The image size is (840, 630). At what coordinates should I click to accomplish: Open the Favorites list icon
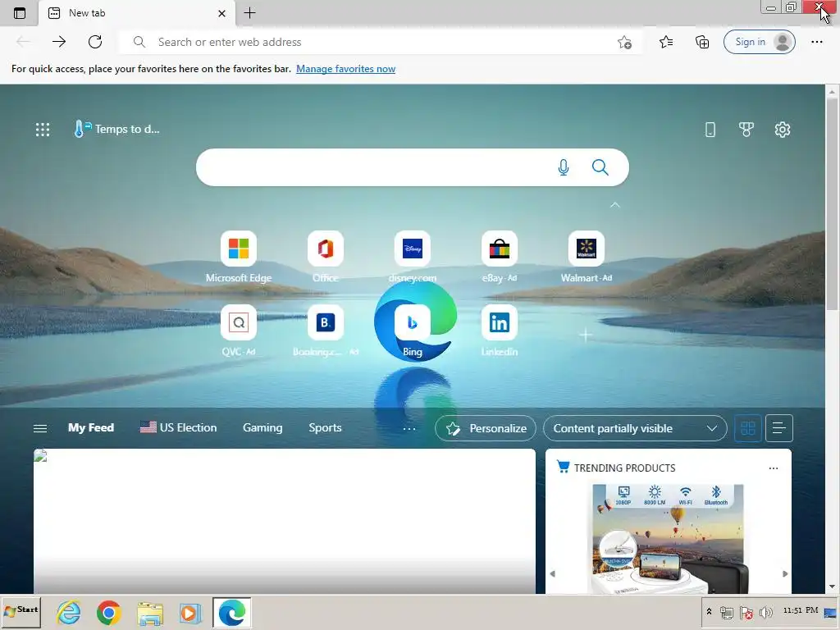pyautogui.click(x=666, y=42)
